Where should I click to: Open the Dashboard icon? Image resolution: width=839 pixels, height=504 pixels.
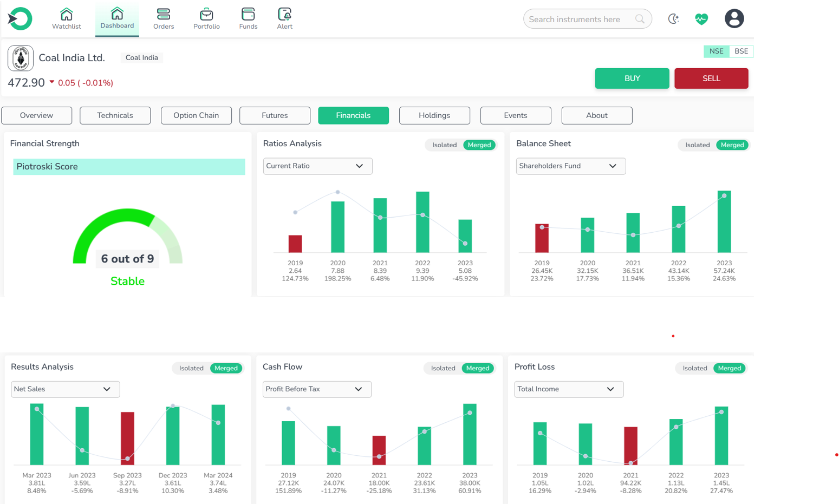coord(117,14)
